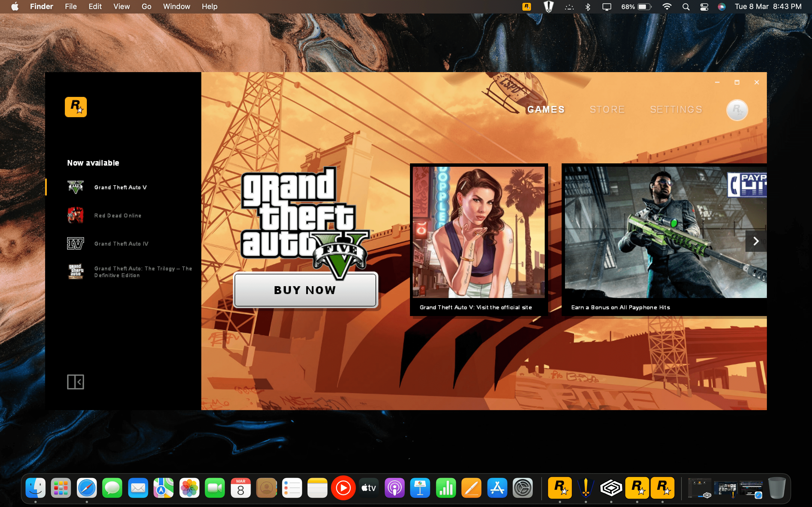Click the Grand Theft Auto V sidebar icon
The image size is (812, 507).
[x=75, y=187]
